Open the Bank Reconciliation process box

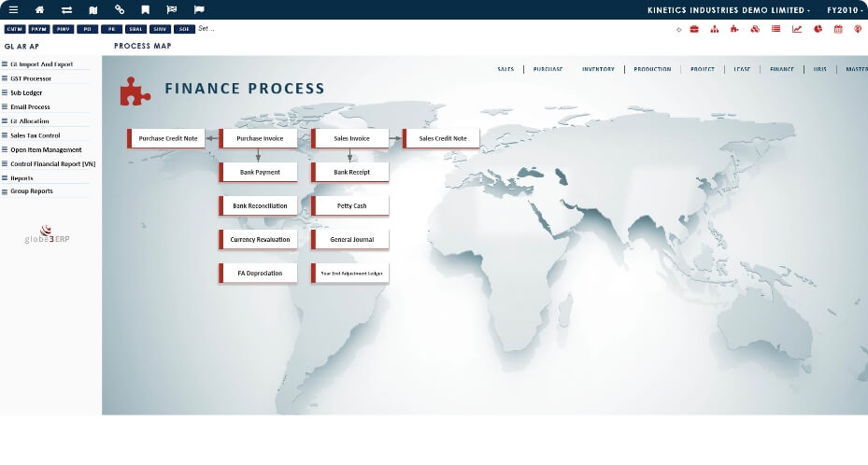(x=259, y=205)
